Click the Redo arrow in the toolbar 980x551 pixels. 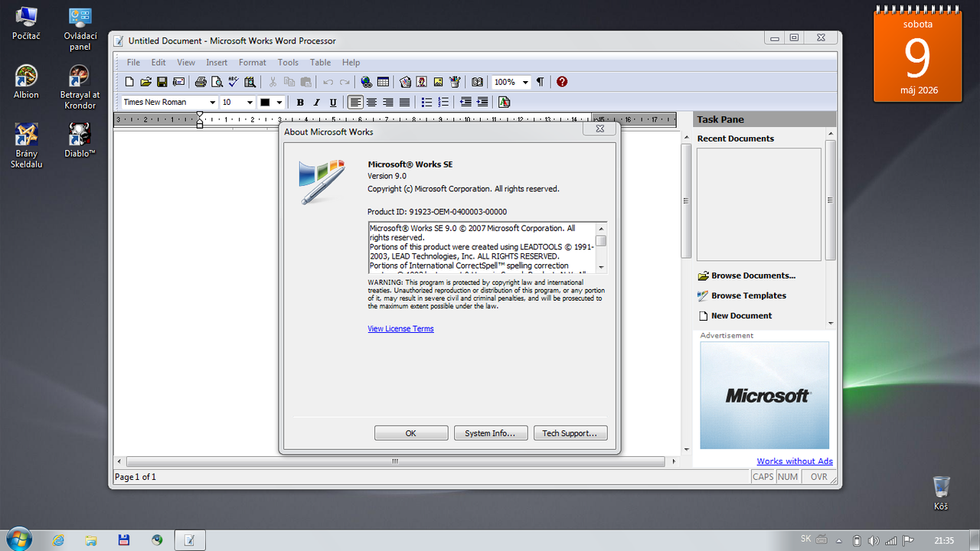pos(345,82)
